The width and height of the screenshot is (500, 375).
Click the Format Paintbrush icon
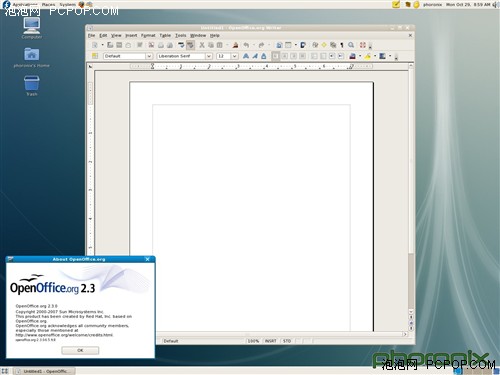235,45
